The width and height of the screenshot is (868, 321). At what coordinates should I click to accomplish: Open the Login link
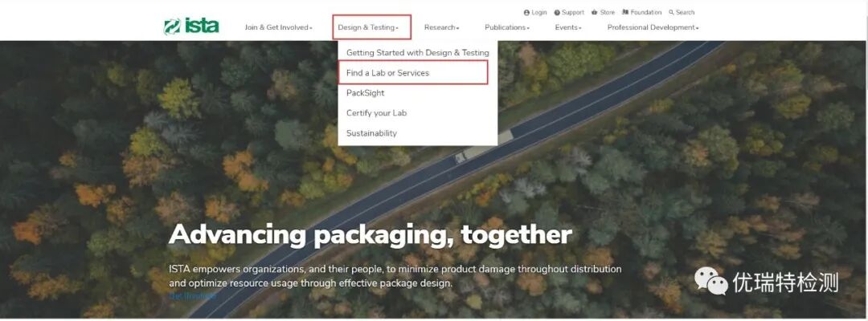534,12
